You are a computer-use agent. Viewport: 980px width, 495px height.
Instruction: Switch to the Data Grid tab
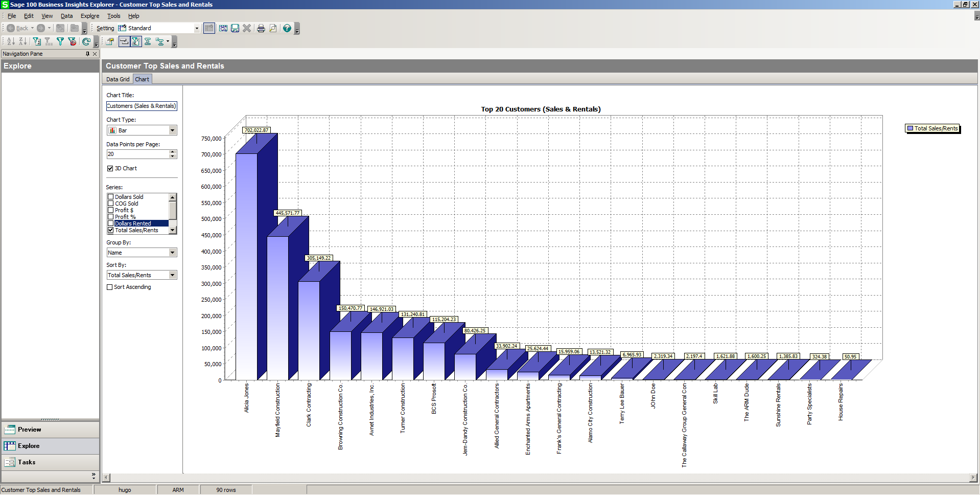click(118, 79)
